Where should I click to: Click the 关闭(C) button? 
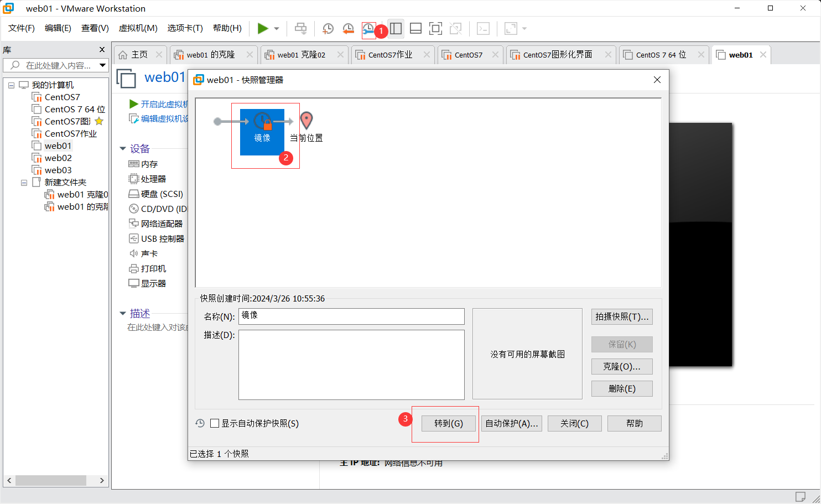[x=574, y=423]
